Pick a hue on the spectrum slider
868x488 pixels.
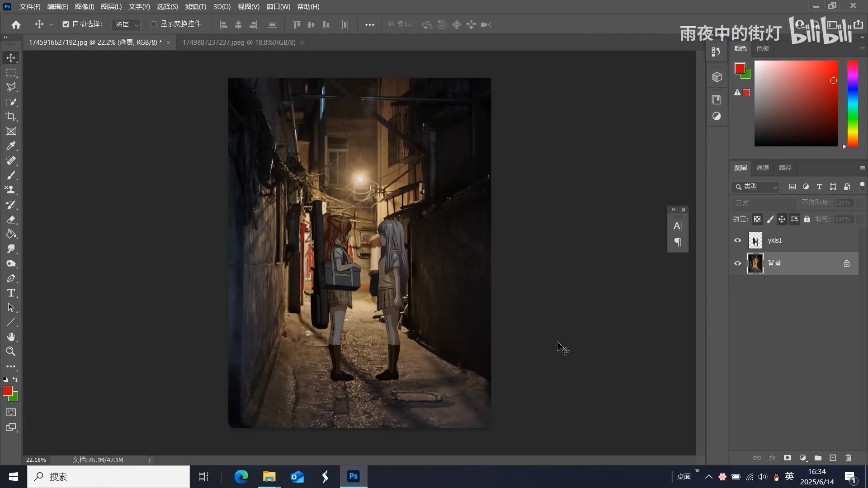pyautogui.click(x=853, y=103)
